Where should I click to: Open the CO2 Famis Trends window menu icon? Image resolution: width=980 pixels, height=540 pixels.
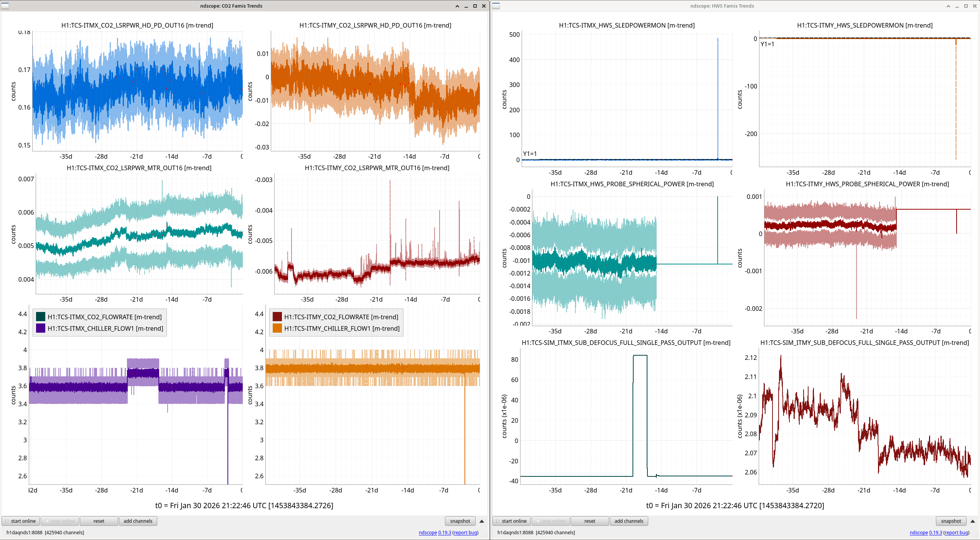(5, 6)
